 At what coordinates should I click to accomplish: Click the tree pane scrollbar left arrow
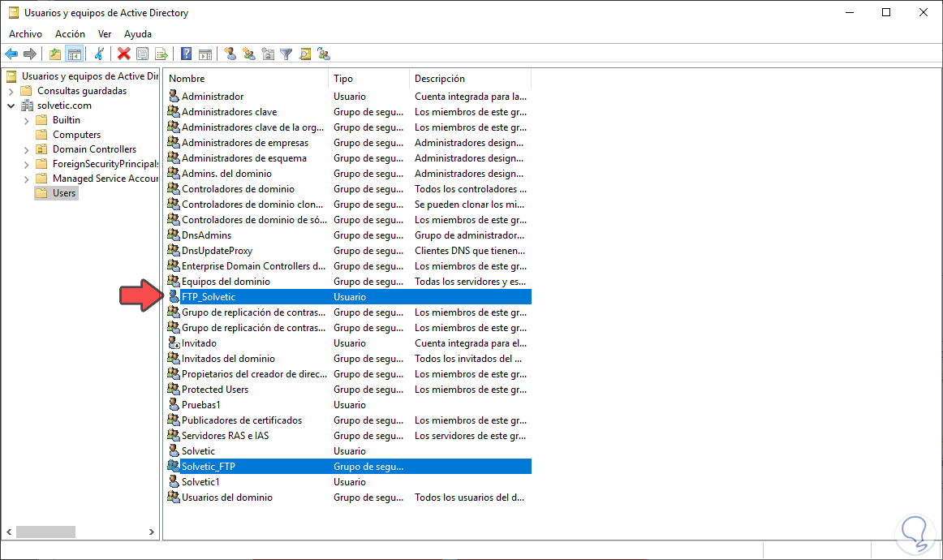[x=9, y=532]
